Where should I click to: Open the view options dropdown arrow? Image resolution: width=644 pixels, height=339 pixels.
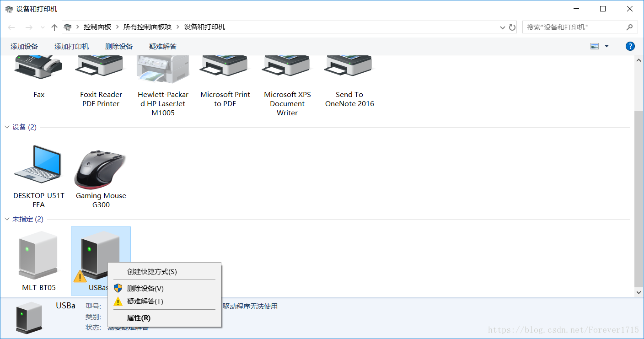pyautogui.click(x=607, y=46)
